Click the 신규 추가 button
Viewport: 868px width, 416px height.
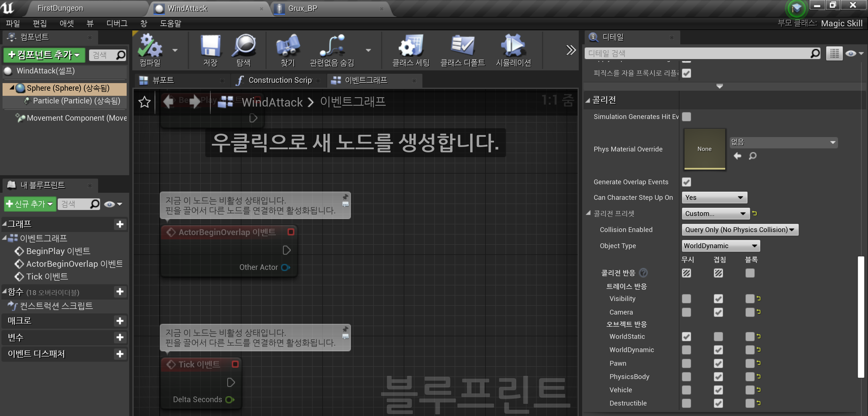[x=30, y=204]
